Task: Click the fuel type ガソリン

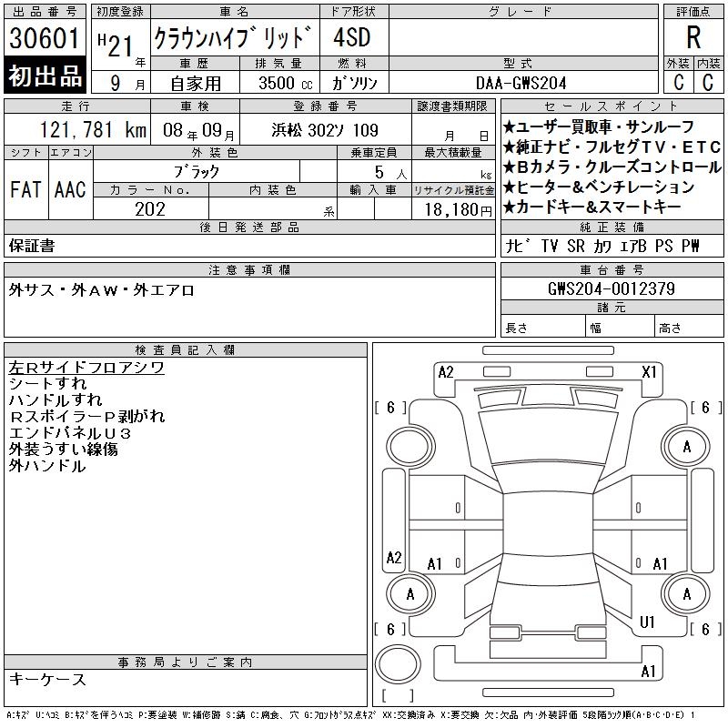Action: pos(354,83)
